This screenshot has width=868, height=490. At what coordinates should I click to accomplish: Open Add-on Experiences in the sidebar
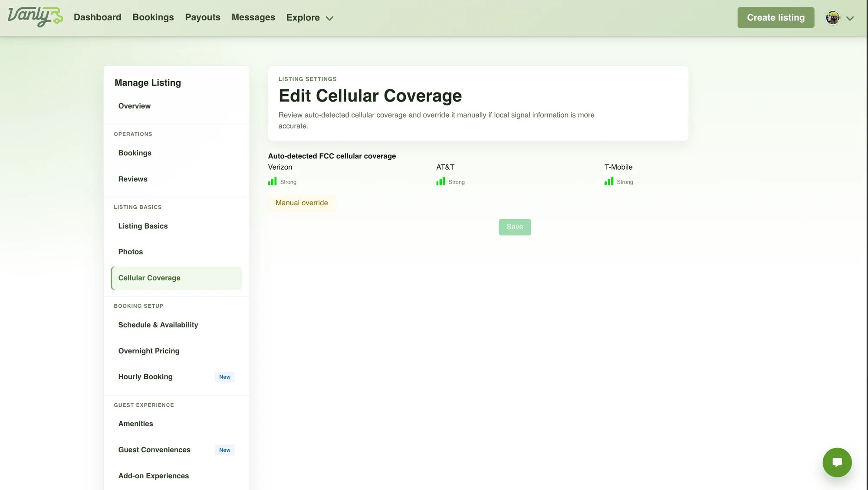pos(176,476)
